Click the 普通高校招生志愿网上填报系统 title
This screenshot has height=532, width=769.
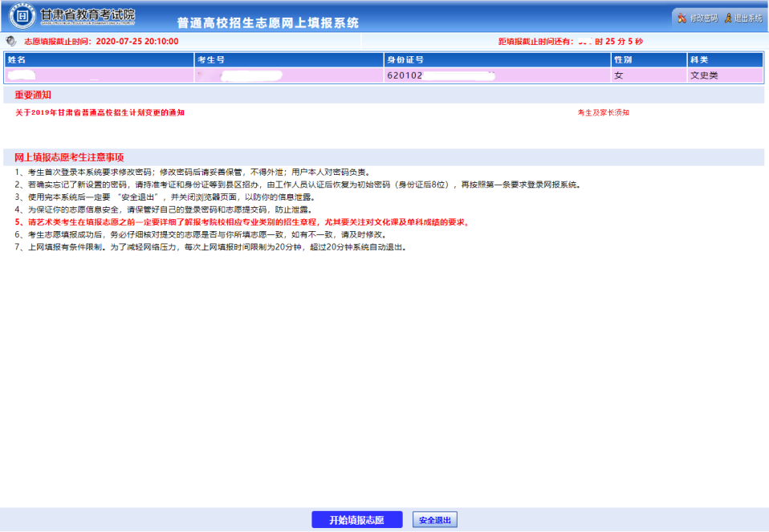[268, 22]
